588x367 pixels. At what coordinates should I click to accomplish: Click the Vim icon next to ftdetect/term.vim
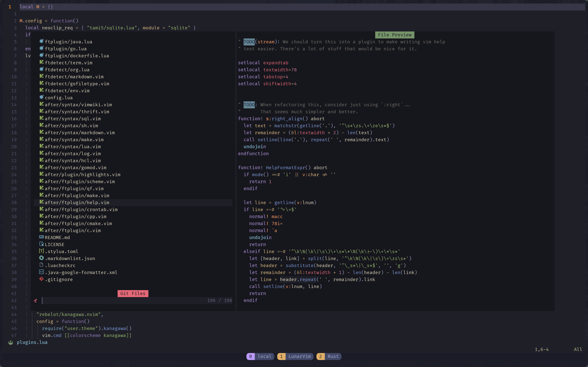(41, 62)
